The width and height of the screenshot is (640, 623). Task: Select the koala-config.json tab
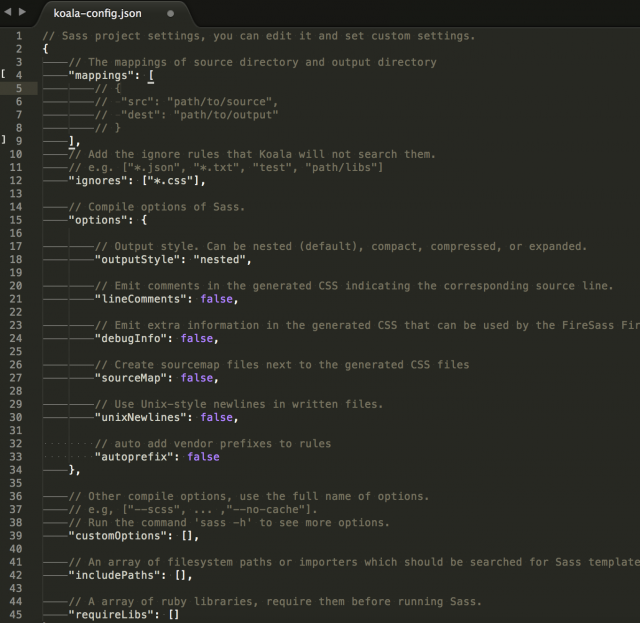[98, 14]
